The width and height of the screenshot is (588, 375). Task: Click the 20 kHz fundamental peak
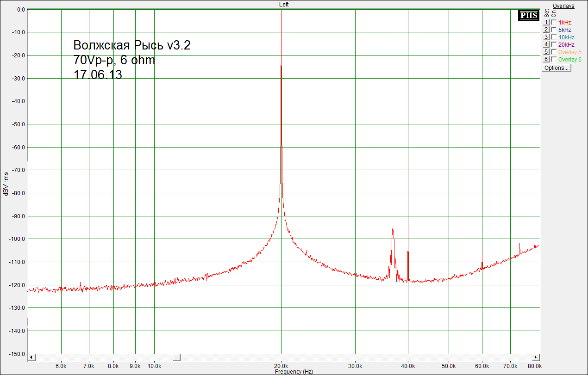tap(281, 106)
